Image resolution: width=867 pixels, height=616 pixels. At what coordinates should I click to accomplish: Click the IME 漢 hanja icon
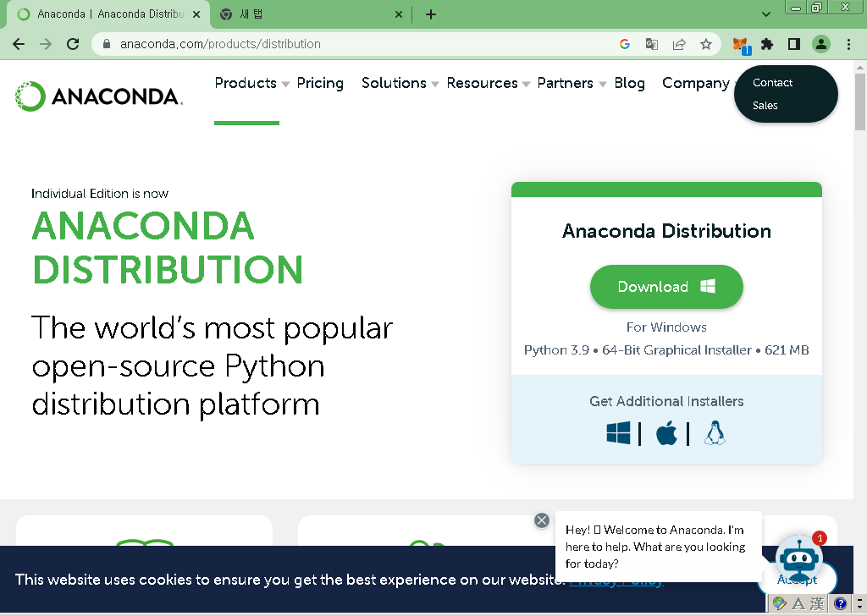(x=817, y=603)
